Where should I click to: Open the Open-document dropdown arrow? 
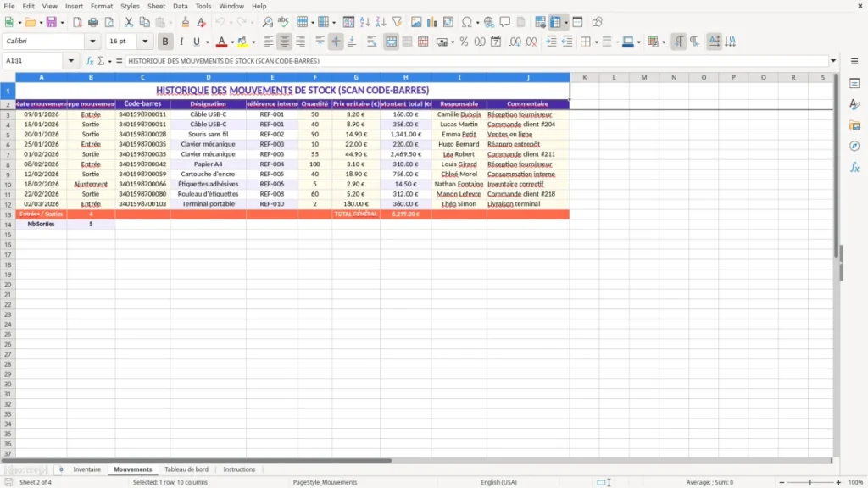point(41,23)
